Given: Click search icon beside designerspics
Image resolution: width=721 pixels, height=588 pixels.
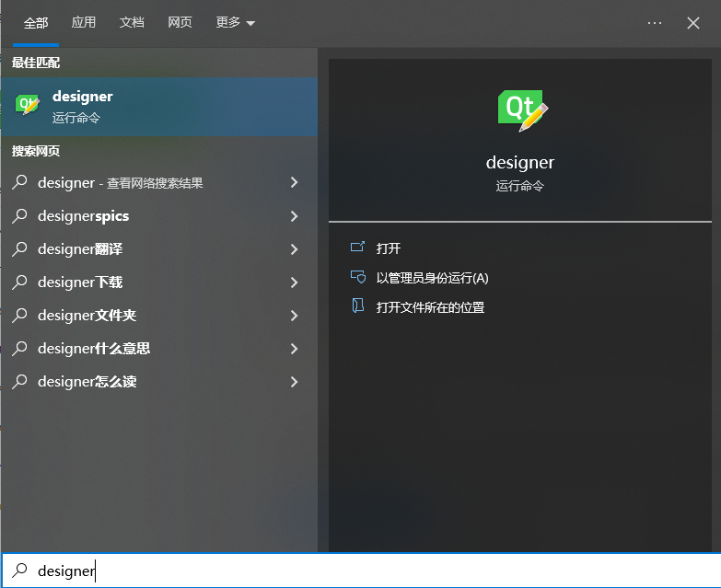Looking at the screenshot, I should point(19,216).
